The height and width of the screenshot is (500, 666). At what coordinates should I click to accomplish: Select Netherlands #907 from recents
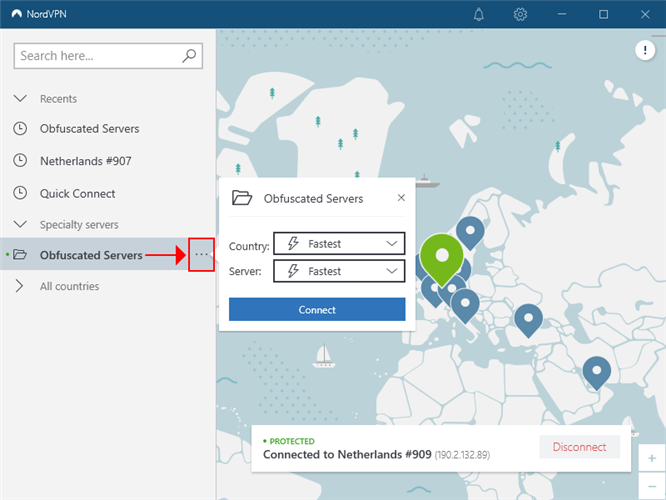[x=85, y=161]
